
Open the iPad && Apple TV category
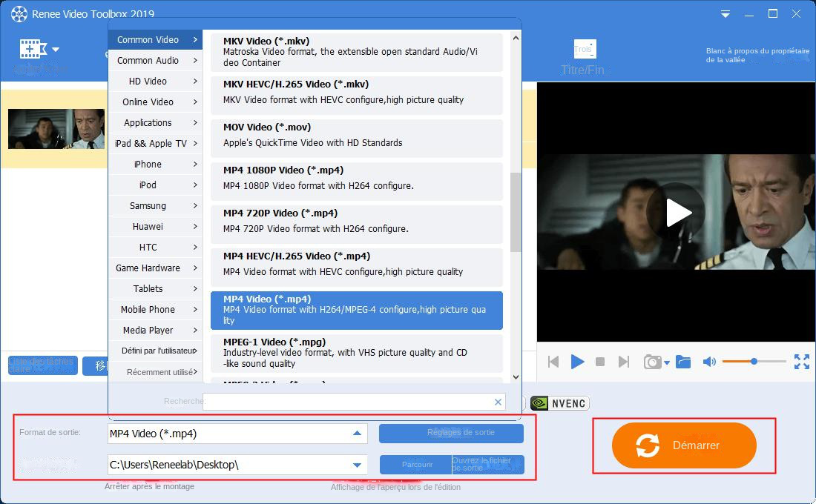click(152, 143)
